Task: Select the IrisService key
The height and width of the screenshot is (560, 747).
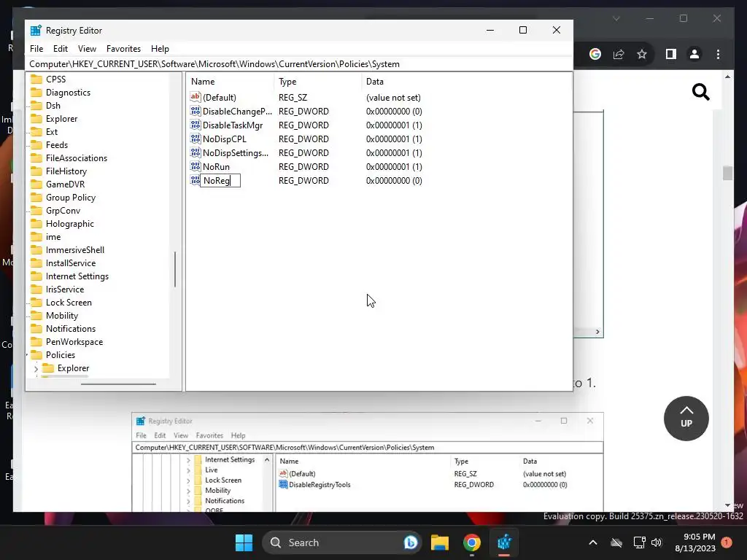Action: pos(65,289)
